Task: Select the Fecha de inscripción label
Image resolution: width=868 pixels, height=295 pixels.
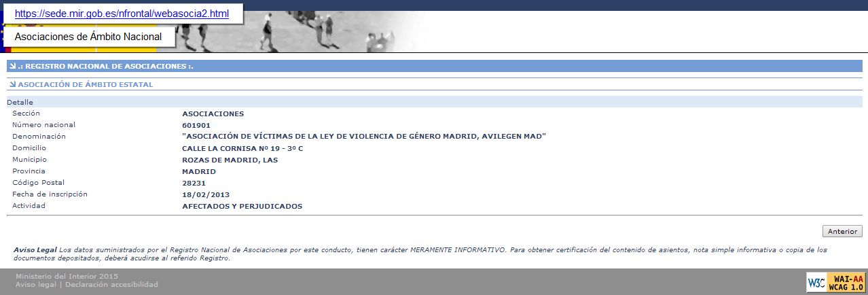Action: pyautogui.click(x=50, y=194)
